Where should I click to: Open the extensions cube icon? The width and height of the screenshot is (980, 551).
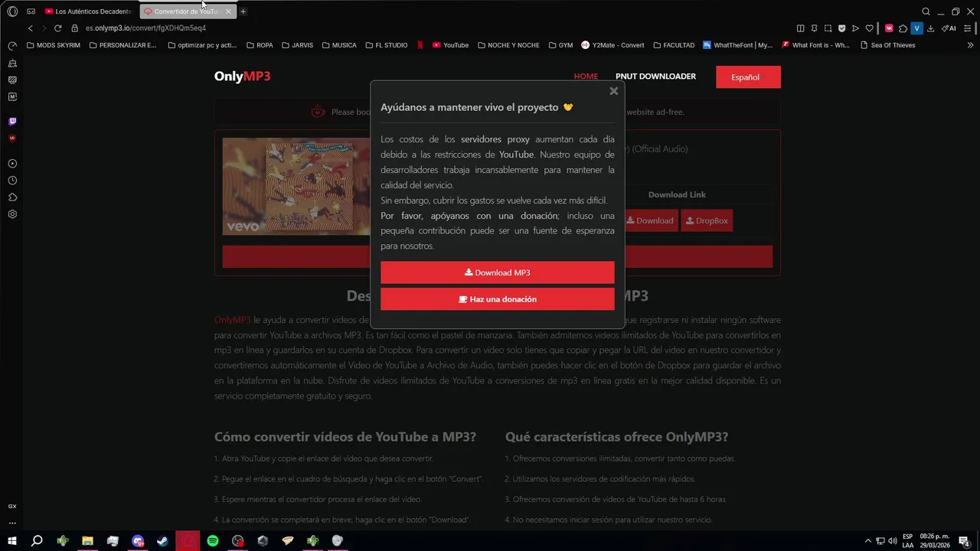pos(903,28)
